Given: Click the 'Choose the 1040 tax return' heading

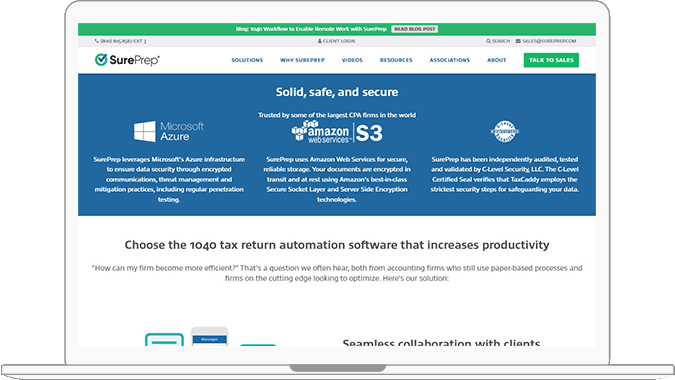Looking at the screenshot, I should click(x=337, y=245).
